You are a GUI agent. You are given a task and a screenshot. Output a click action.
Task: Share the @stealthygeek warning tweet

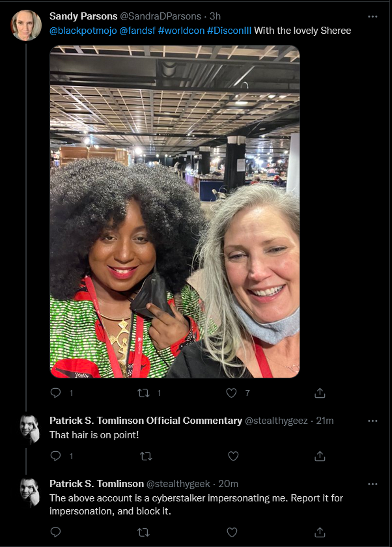coord(320,532)
